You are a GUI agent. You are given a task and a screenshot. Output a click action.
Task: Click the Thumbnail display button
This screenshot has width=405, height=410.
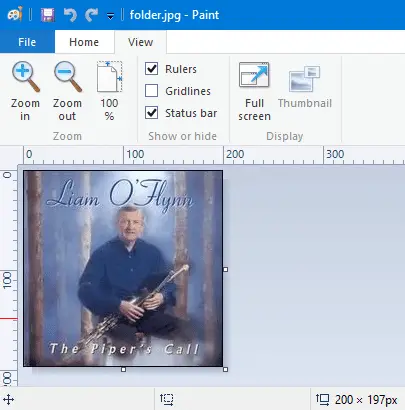click(305, 87)
